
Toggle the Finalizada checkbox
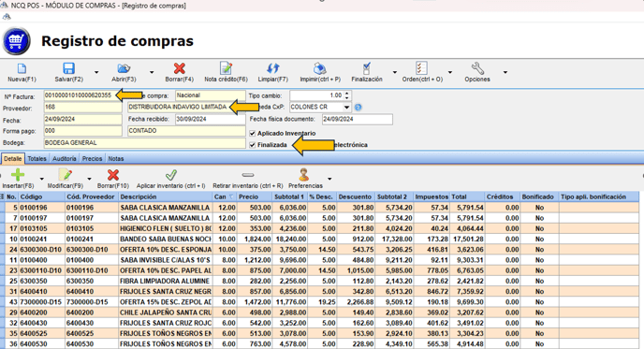(x=253, y=145)
